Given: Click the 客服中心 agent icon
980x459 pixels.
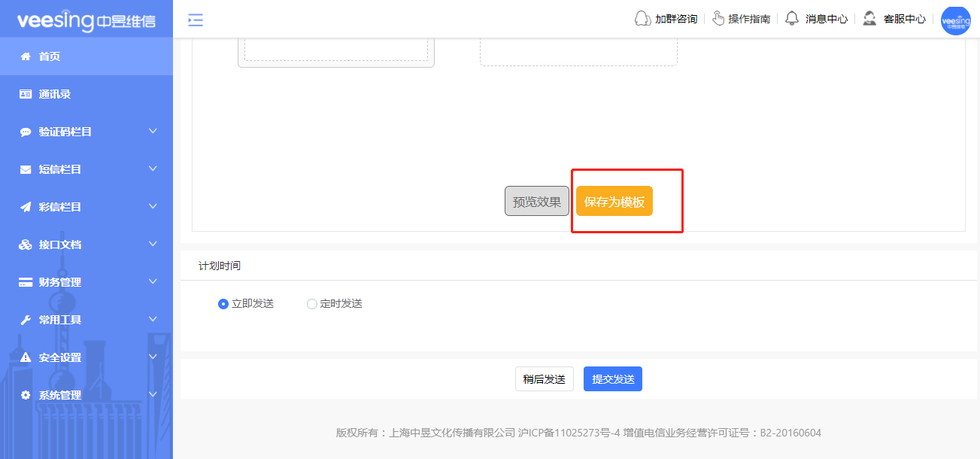Looking at the screenshot, I should (869, 19).
